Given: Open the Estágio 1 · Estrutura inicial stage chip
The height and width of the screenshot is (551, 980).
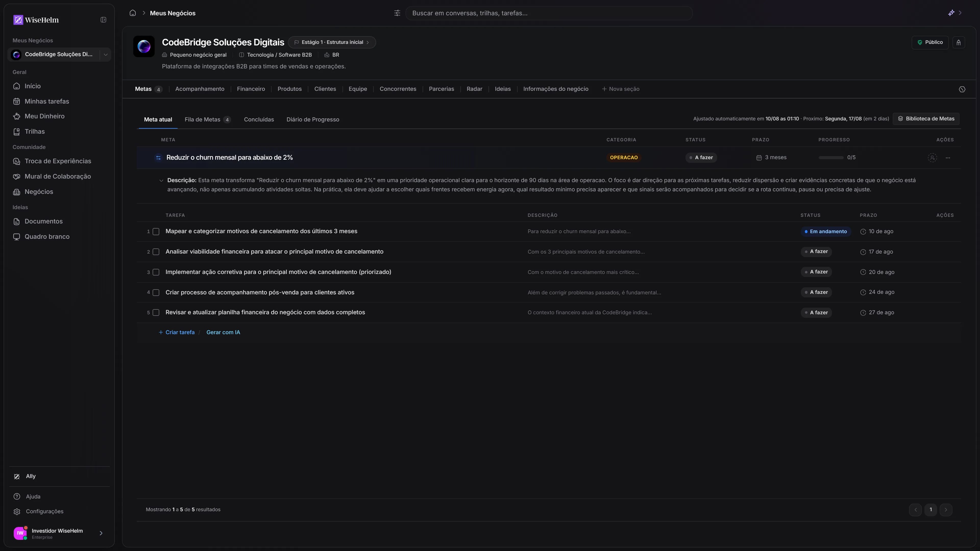Looking at the screenshot, I should pyautogui.click(x=332, y=42).
